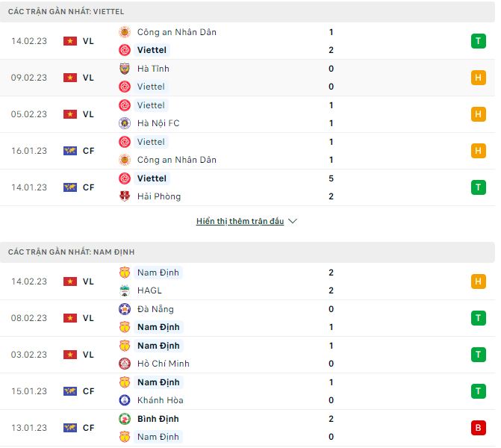Screen dimensions: 501x448
Task: Click the Hà Tĩnh team crest
Action: pos(125,69)
